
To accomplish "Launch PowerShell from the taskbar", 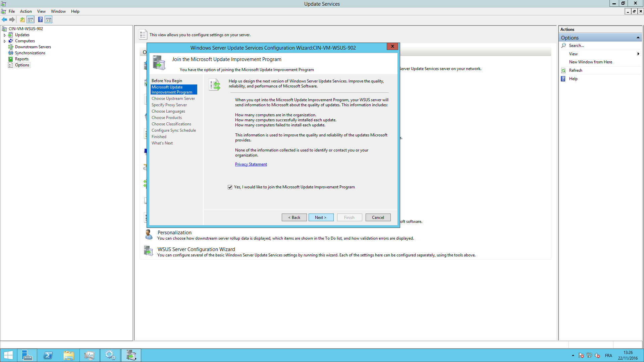I will 48,355.
